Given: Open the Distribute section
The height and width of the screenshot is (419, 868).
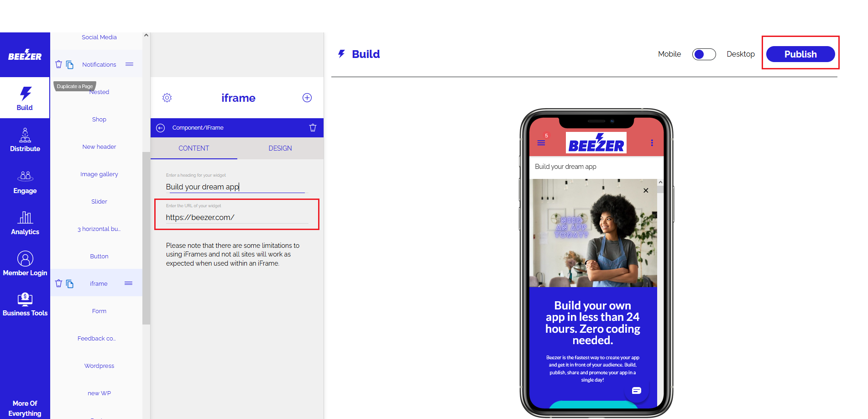Looking at the screenshot, I should point(25,140).
